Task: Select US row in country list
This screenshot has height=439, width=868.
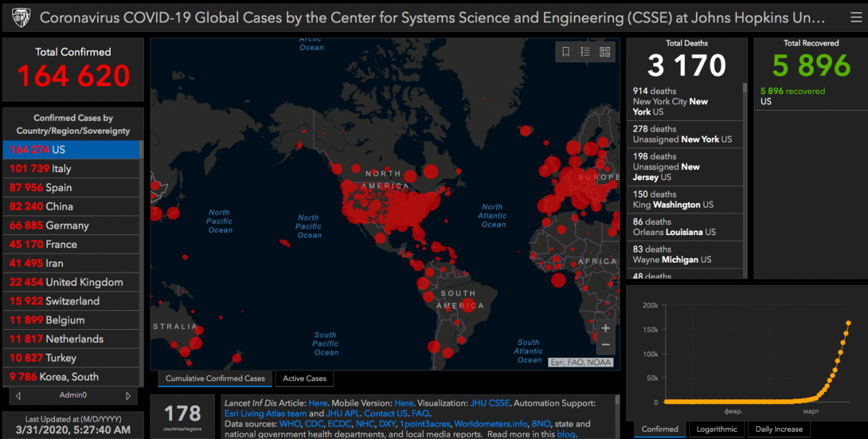Action: [71, 150]
